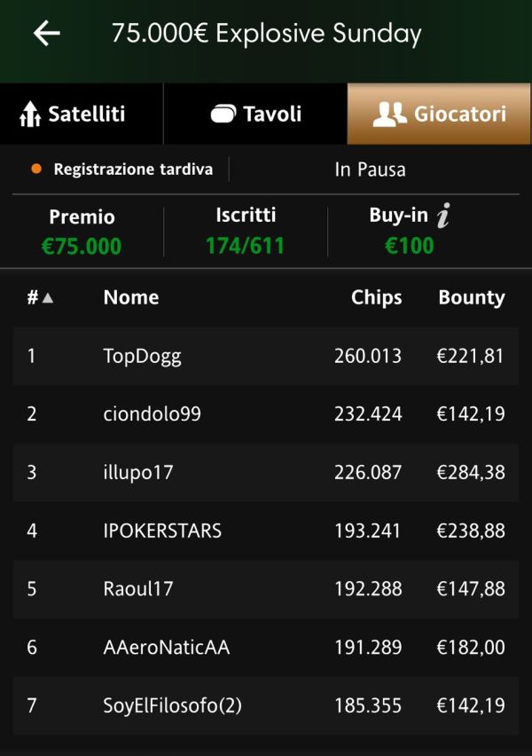Viewport: 532px width, 756px height.
Task: Select player ciondolo99
Action: (x=266, y=414)
